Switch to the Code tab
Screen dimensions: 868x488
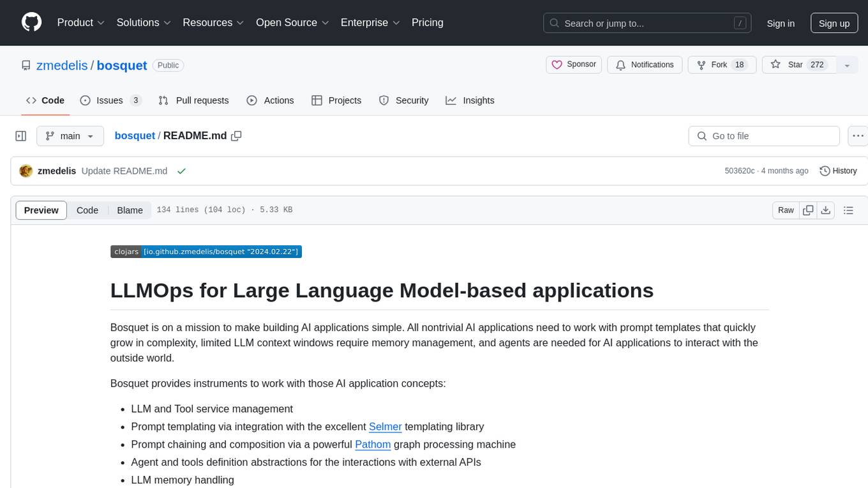click(45, 100)
